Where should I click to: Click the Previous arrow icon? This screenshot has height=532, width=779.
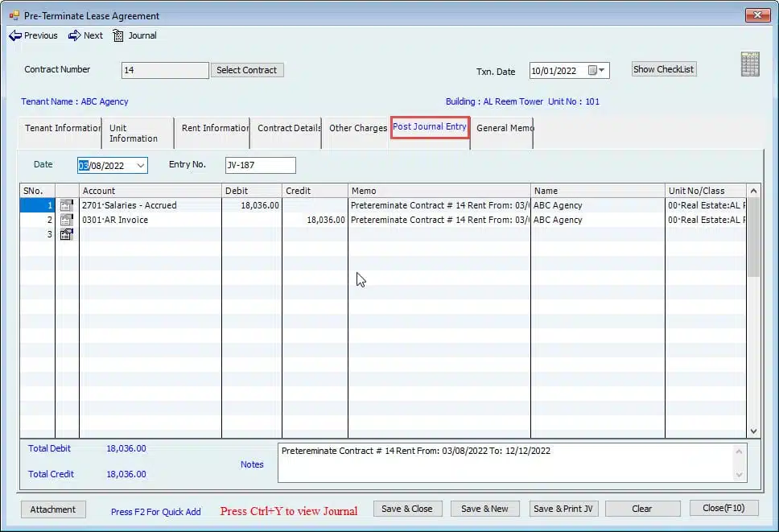point(15,35)
